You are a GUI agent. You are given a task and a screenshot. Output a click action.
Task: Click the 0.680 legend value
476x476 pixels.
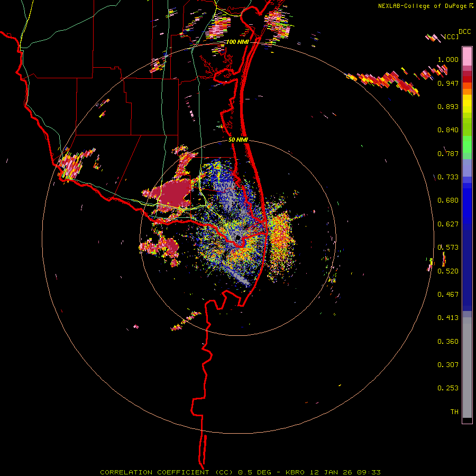click(x=448, y=200)
